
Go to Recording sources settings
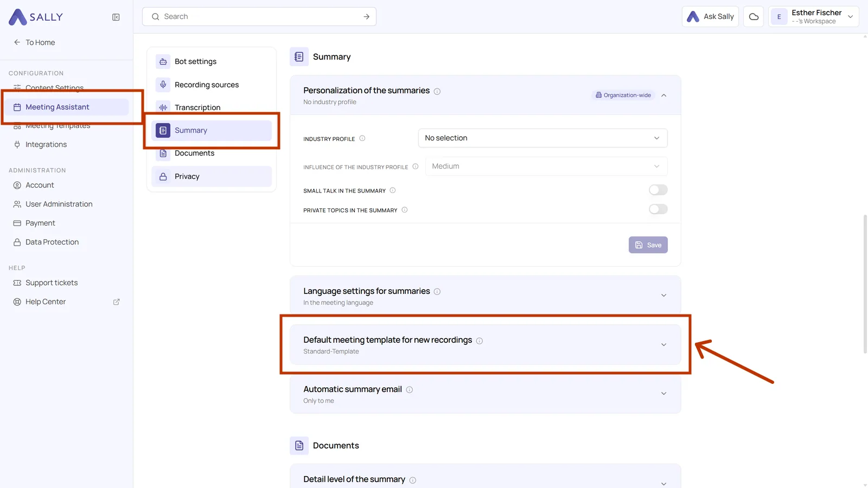tap(212, 85)
